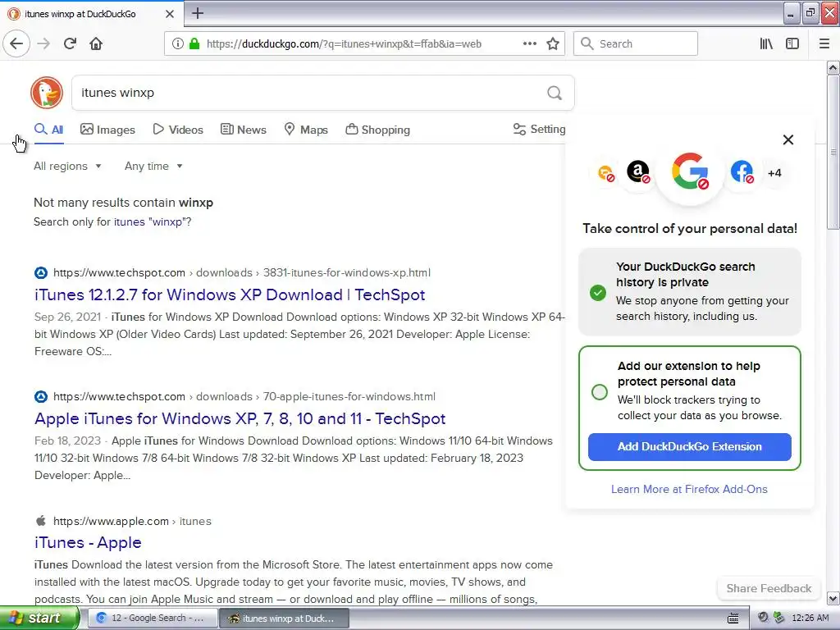The height and width of the screenshot is (630, 840).
Task: Click the blocked Facebook tracker icon
Action: click(x=742, y=172)
